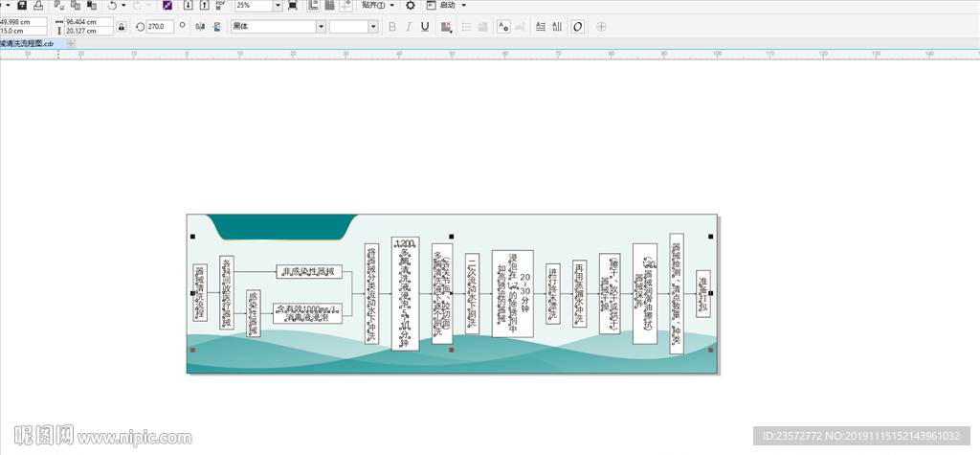
Task: Mirror the text horizontally
Action: click(200, 27)
